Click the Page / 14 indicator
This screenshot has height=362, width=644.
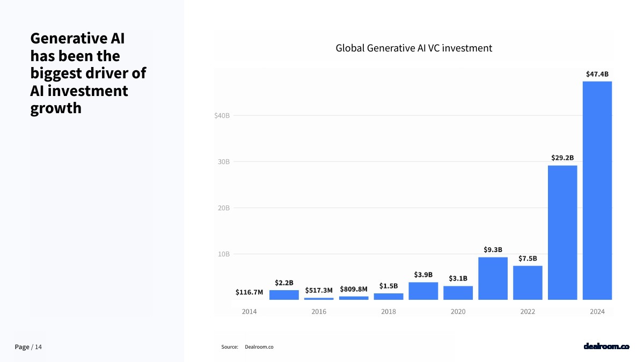pos(28,347)
